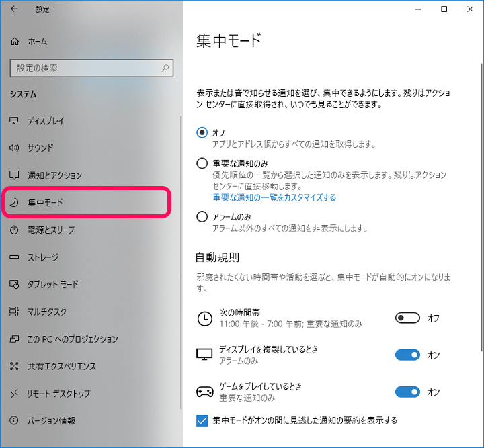Click 11:00 午後 - 7:00 午前 time text
Viewport: 484px width, 448px height.
pos(261,324)
